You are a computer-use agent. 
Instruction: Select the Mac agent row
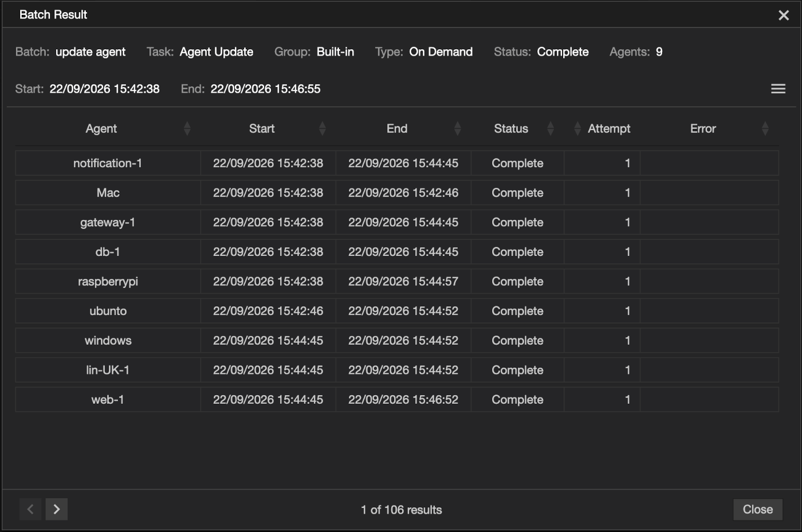pyautogui.click(x=397, y=193)
